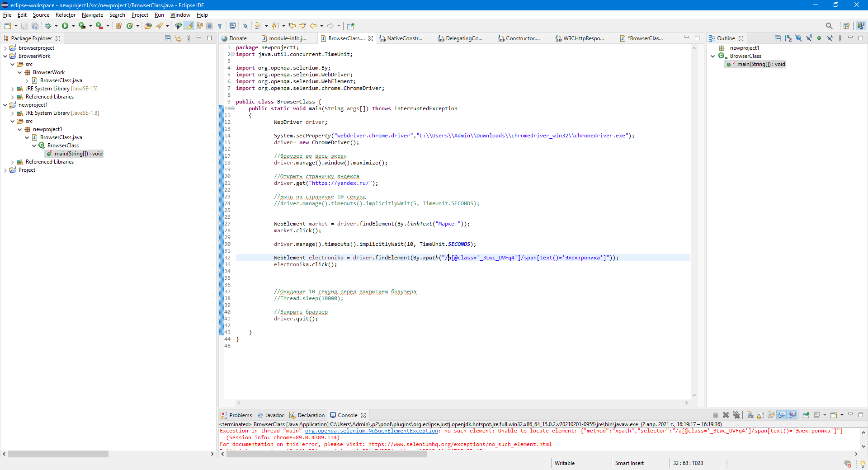Click the Open Type folder icon
Image resolution: width=868 pixels, height=470 pixels.
pos(148,26)
